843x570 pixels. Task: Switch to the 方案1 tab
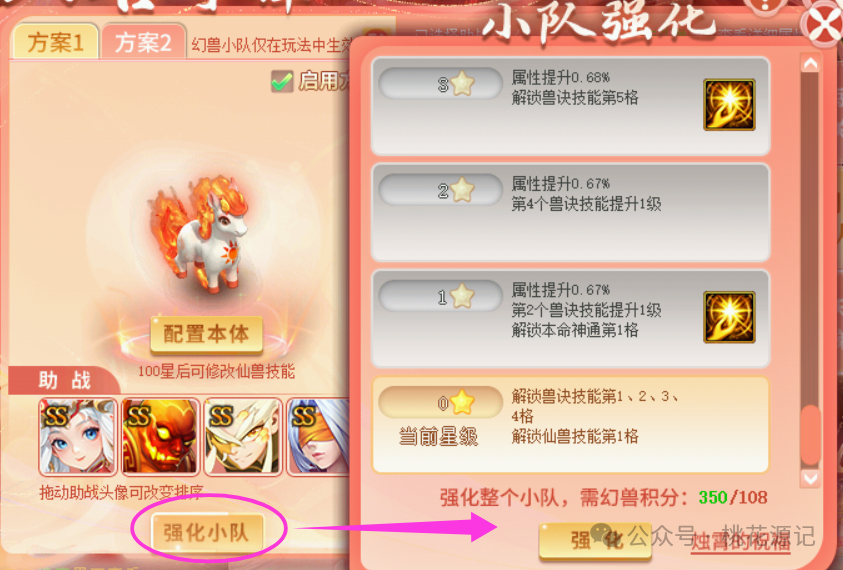tap(55, 42)
